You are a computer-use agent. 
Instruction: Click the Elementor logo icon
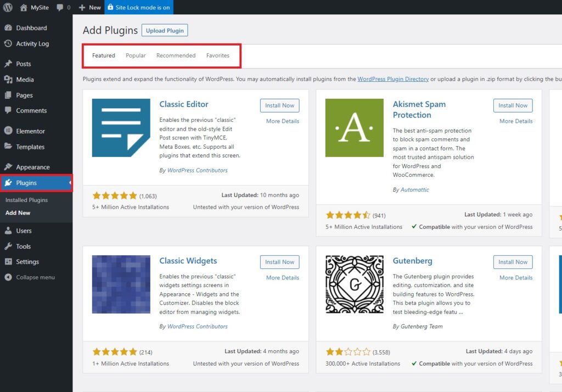8,131
